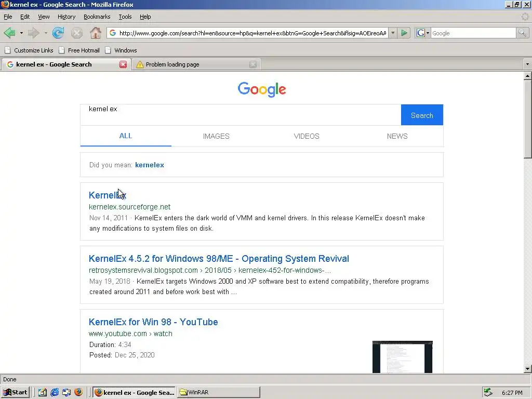Open the Back history dropdown arrow
Screen dimensions: 532x399
coord(21,33)
